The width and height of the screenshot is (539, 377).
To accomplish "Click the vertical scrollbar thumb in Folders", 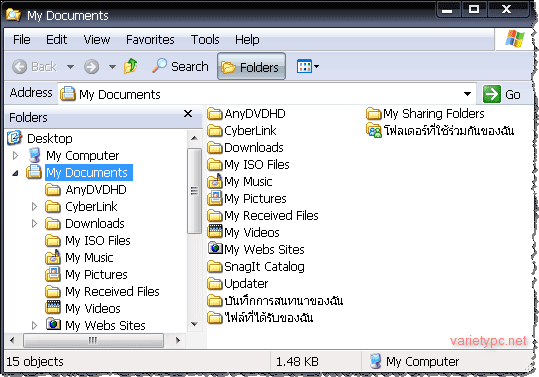I will click(194, 191).
